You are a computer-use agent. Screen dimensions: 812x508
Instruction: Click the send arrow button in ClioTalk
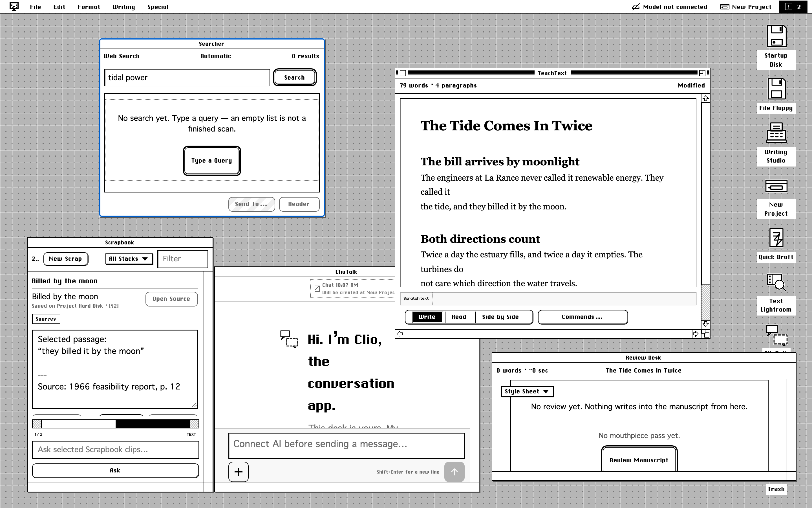coord(454,472)
